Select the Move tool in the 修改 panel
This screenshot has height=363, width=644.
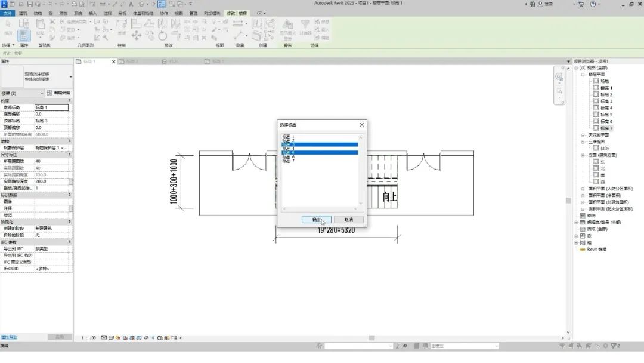(137, 36)
